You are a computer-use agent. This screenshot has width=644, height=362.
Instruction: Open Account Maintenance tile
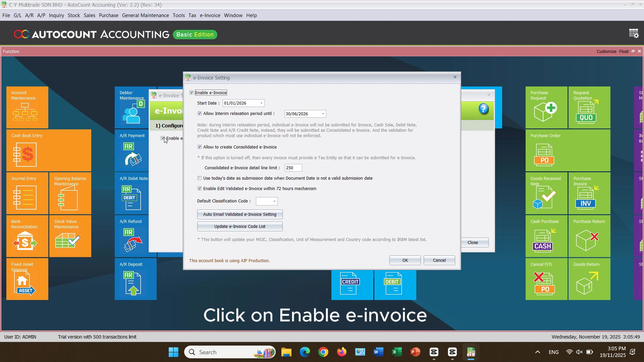pyautogui.click(x=27, y=108)
